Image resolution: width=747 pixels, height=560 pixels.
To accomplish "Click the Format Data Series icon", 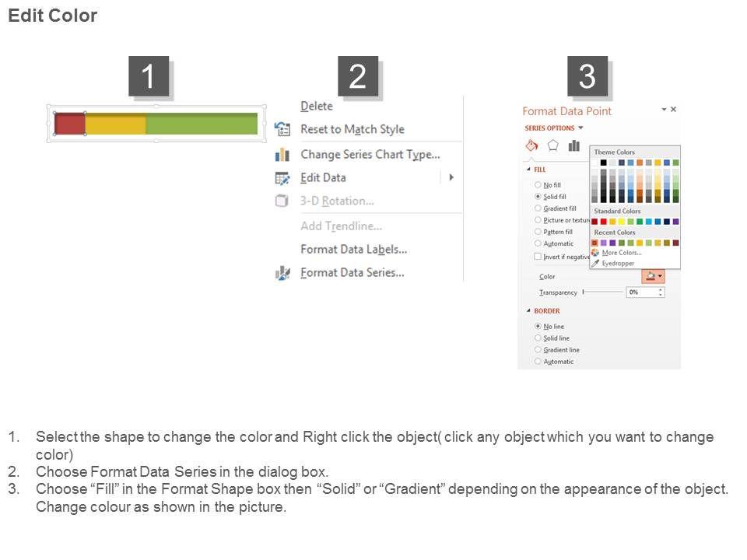I will [x=282, y=273].
